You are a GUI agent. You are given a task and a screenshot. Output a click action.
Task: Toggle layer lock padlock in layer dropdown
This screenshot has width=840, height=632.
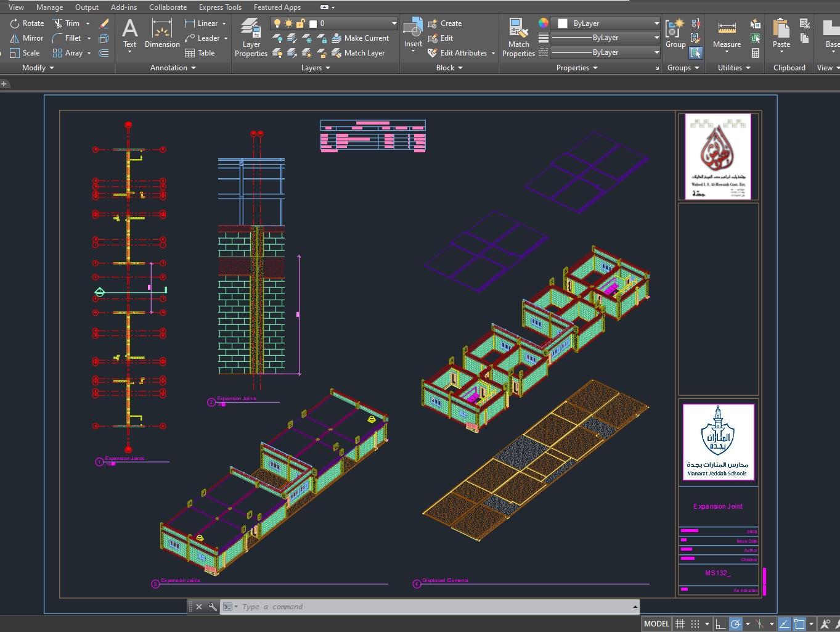[x=300, y=23]
